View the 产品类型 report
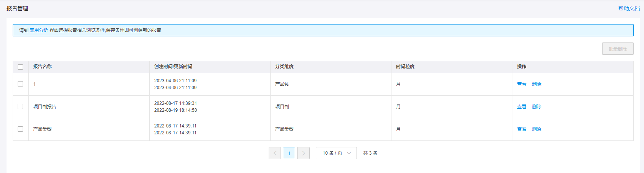Screen dimensions: 644x173 pyautogui.click(x=522, y=129)
